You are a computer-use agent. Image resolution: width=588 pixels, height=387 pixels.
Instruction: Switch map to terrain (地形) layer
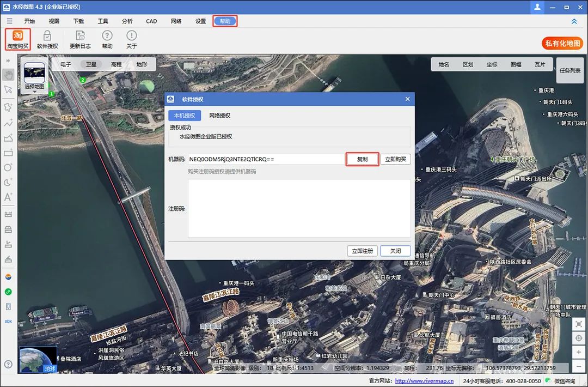142,64
